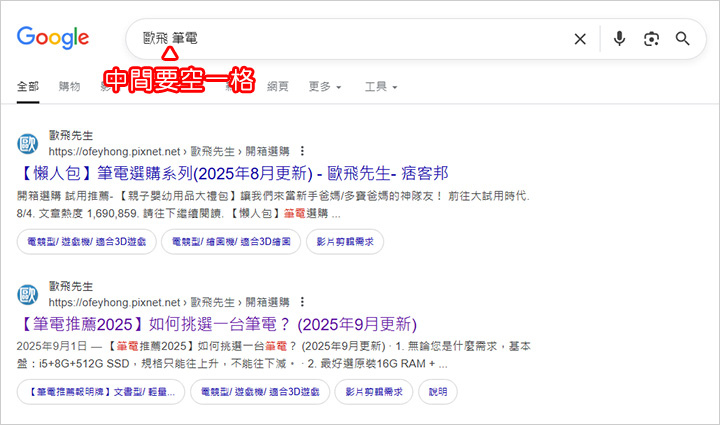This screenshot has width=720, height=425.
Task: Click the second result's ofeyhong.pixnet.net URL
Action: [169, 302]
